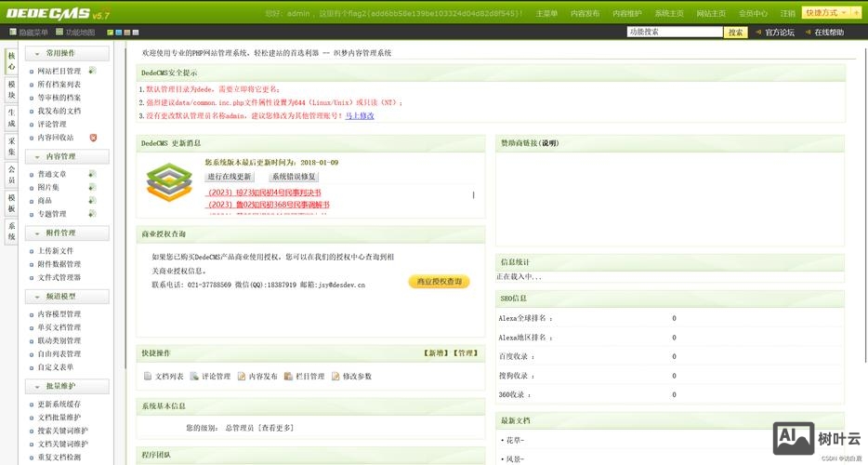Open 所有档案列表 in the sidebar
Viewport: 868px width, 465px height.
pos(59,85)
